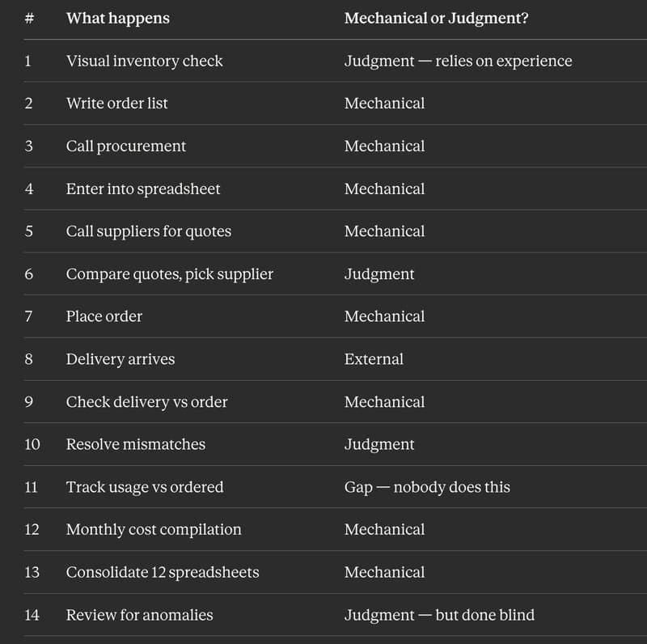Click the 'What happens' column header
Screen dimensions: 647x644
point(118,19)
